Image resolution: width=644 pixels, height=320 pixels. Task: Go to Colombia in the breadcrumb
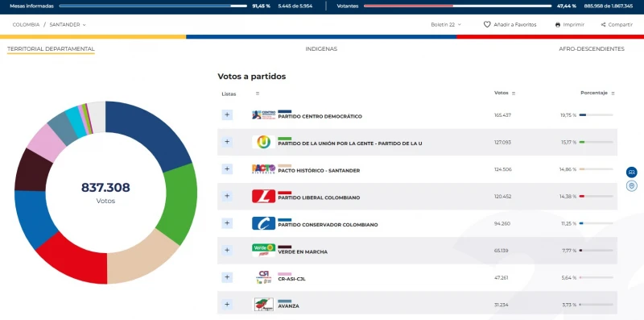(x=27, y=25)
